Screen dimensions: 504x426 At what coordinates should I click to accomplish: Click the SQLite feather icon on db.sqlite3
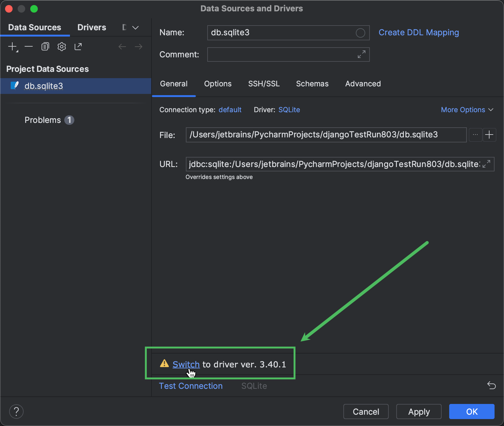[x=14, y=86]
